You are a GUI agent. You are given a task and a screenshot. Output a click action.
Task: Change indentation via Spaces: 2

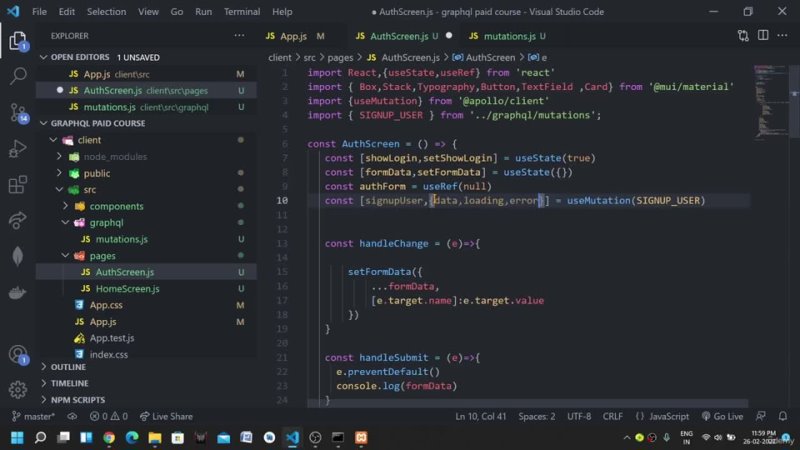point(537,416)
